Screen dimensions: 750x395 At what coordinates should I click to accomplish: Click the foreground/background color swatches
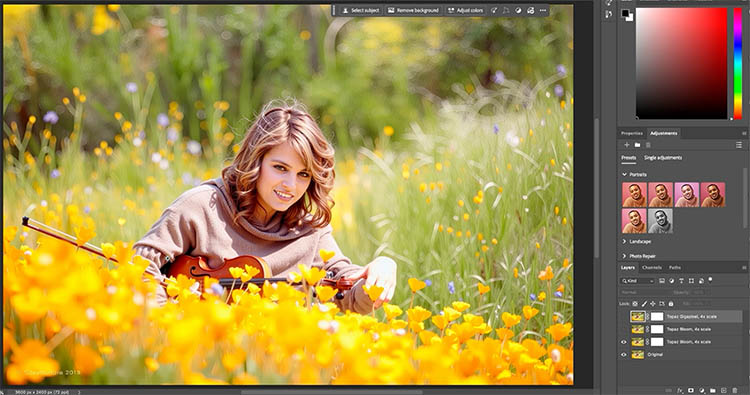[627, 15]
